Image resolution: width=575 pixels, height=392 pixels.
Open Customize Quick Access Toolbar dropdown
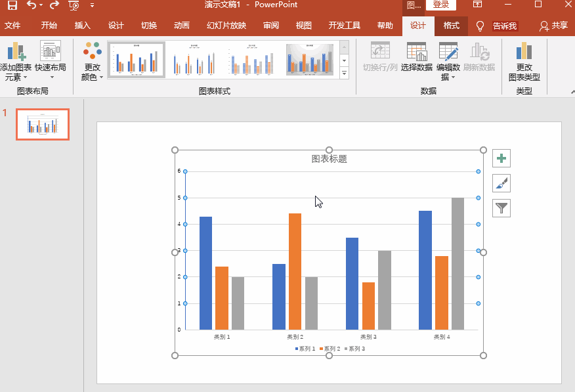tap(92, 5)
